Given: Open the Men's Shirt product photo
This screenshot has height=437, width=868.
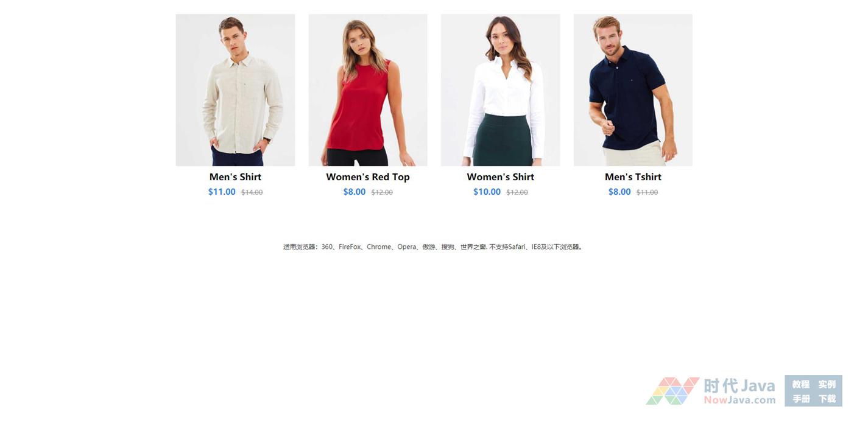Looking at the screenshot, I should [235, 90].
